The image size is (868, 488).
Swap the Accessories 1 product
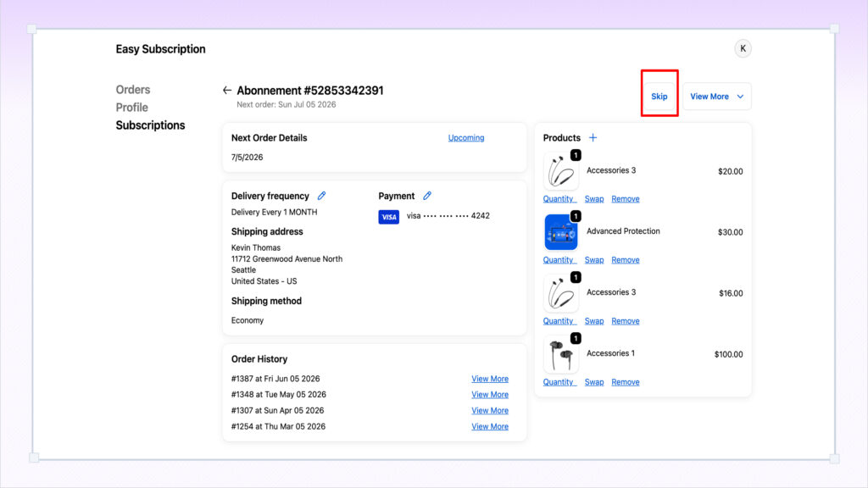tap(594, 382)
